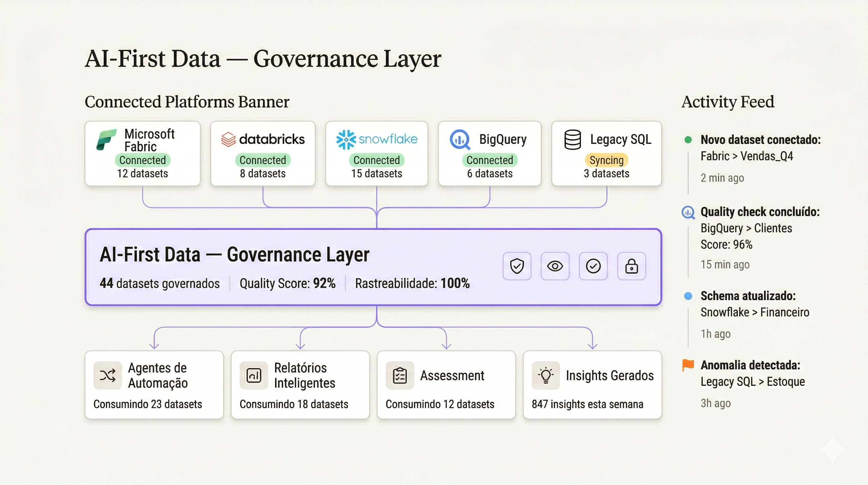
Task: Click the Quality Score 92% metric
Action: [287, 283]
